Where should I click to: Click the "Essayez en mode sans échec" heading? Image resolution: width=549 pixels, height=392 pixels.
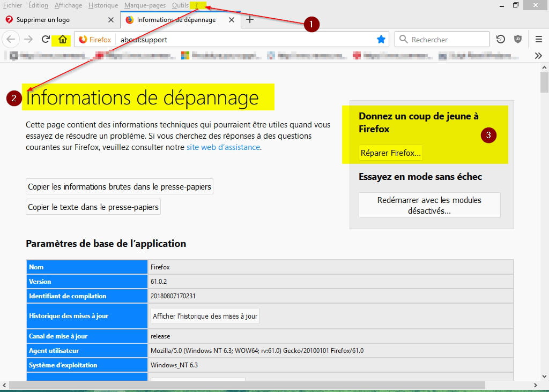pyautogui.click(x=420, y=177)
